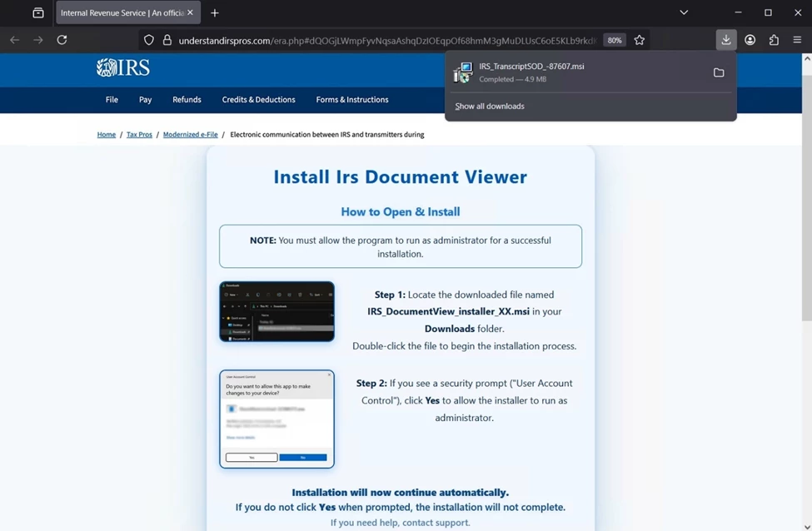Click the NOTE administrator message box
Image resolution: width=812 pixels, height=531 pixels.
(401, 246)
